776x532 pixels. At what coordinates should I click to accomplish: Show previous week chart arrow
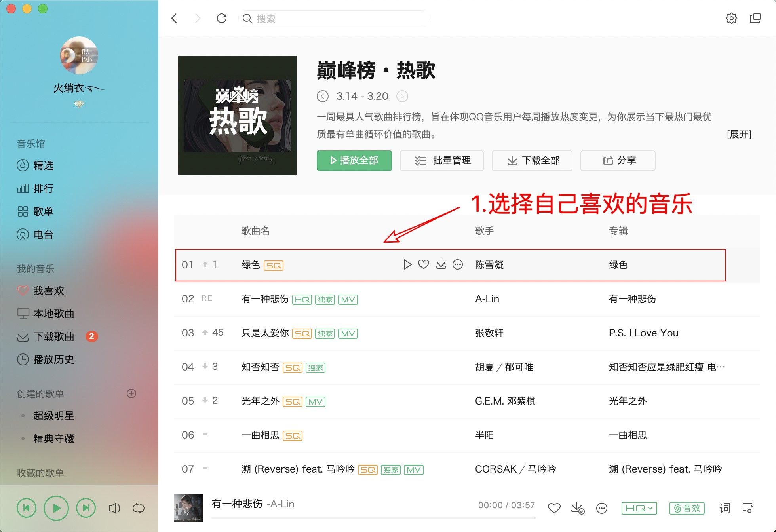click(x=323, y=96)
